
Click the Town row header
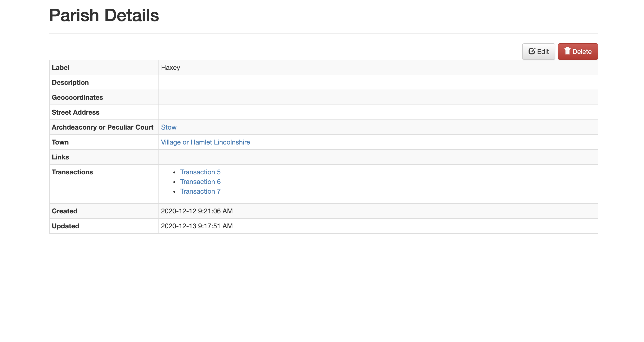click(x=60, y=142)
